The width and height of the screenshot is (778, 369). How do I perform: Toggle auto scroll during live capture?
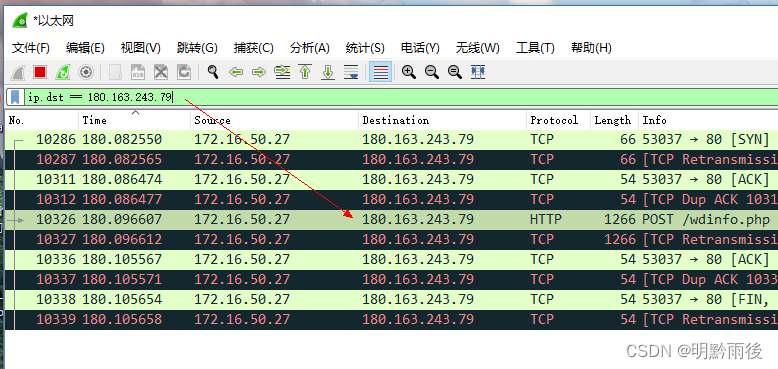(x=351, y=72)
